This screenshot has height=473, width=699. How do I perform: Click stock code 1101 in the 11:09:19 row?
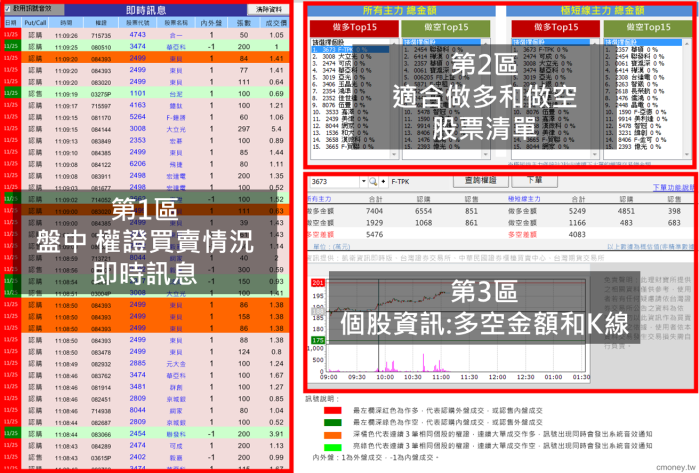point(137,93)
